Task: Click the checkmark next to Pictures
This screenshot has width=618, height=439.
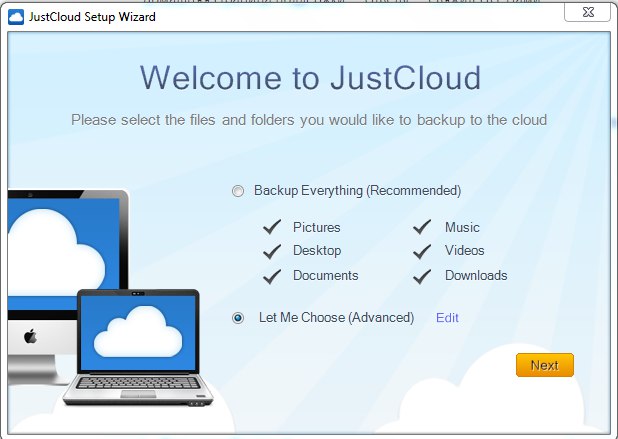Action: pyautogui.click(x=272, y=227)
